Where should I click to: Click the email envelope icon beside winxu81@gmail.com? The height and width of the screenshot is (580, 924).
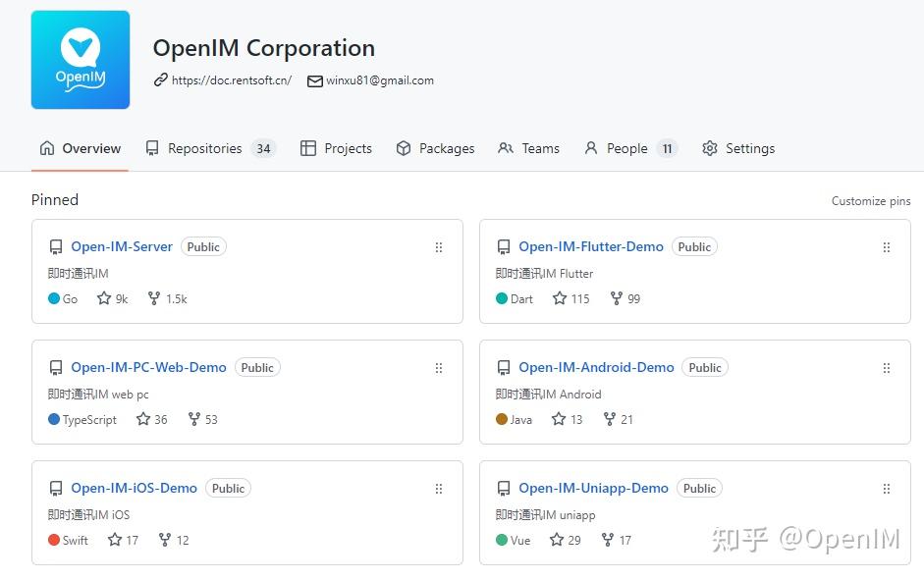pyautogui.click(x=316, y=80)
